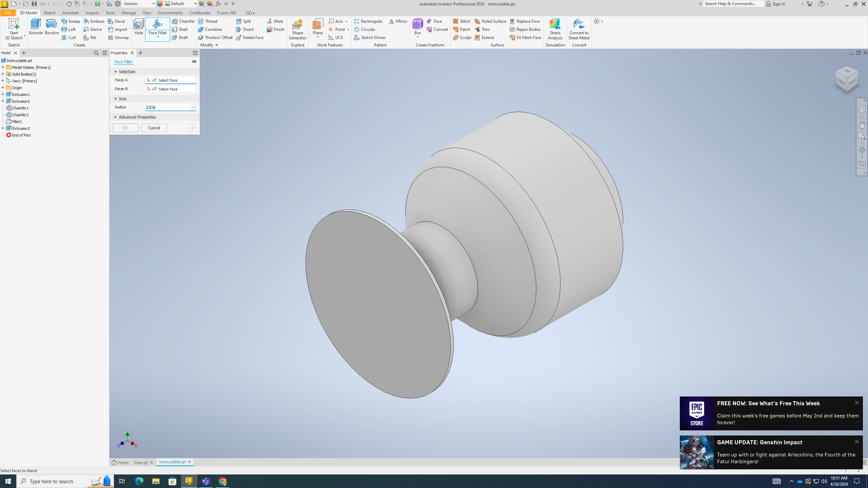
Task: Open Microsoft Edge from the taskbar
Action: pos(139,481)
